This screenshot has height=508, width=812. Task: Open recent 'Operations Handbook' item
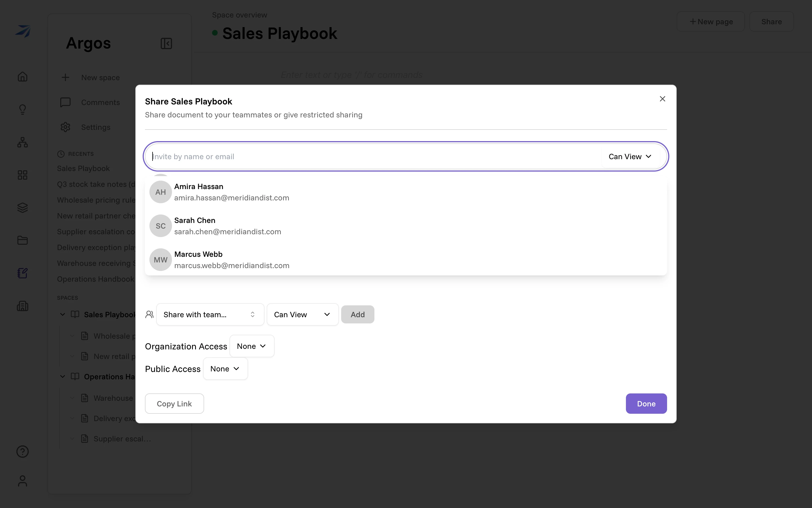(x=96, y=279)
